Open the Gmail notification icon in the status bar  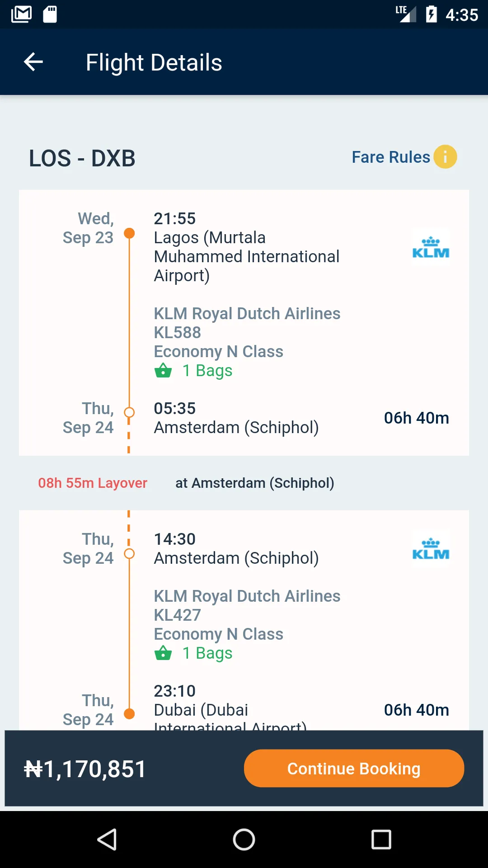[x=21, y=14]
